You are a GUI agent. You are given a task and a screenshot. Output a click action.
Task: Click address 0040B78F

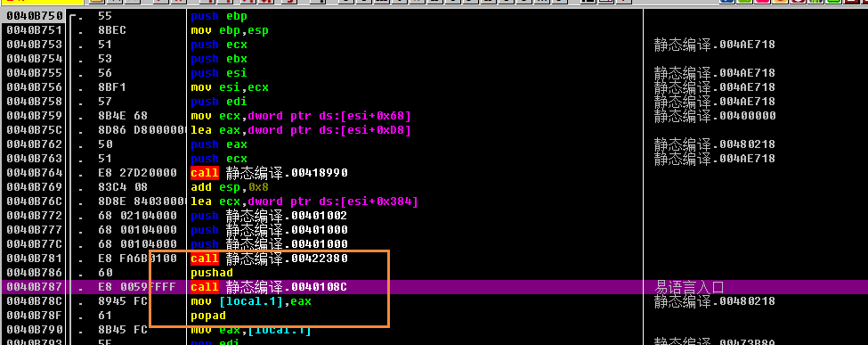35,316
